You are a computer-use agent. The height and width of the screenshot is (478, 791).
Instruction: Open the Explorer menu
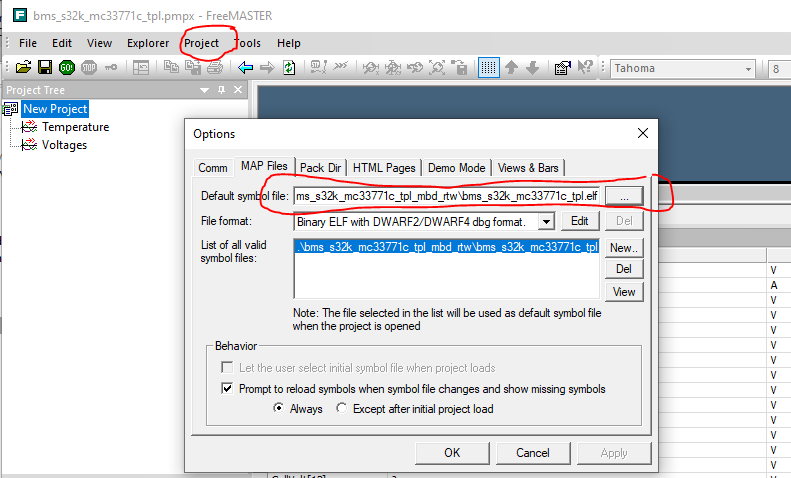pos(148,43)
